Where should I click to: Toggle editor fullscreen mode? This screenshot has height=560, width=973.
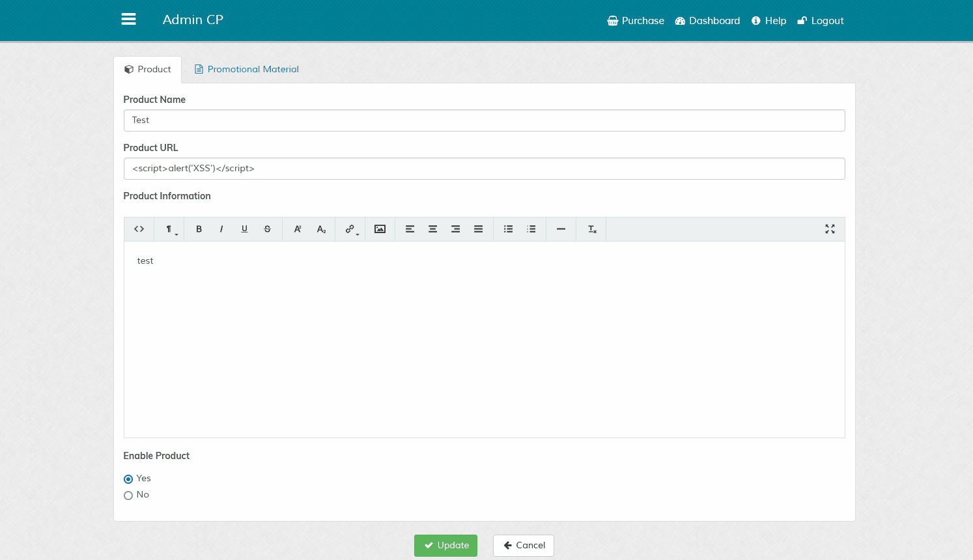pos(830,229)
